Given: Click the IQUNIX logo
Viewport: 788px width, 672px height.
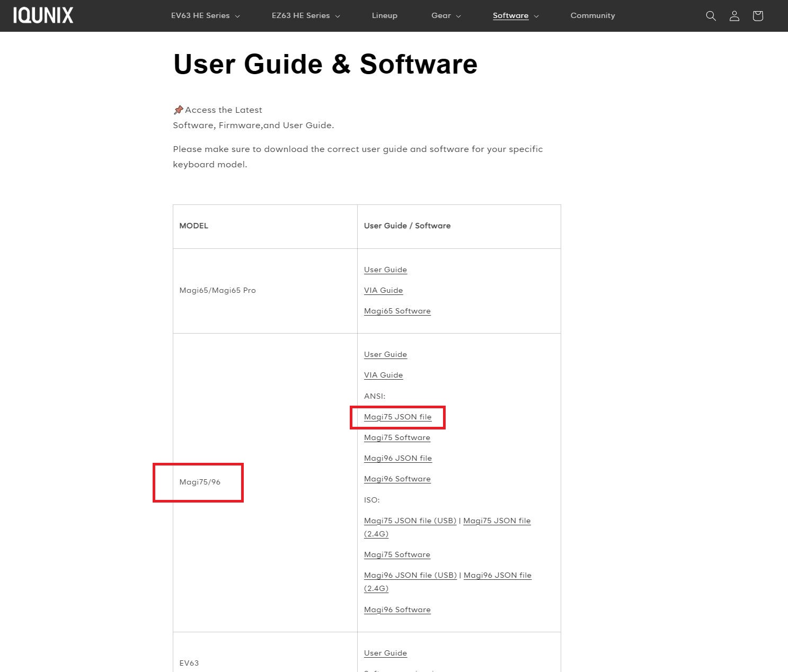Looking at the screenshot, I should coord(43,15).
